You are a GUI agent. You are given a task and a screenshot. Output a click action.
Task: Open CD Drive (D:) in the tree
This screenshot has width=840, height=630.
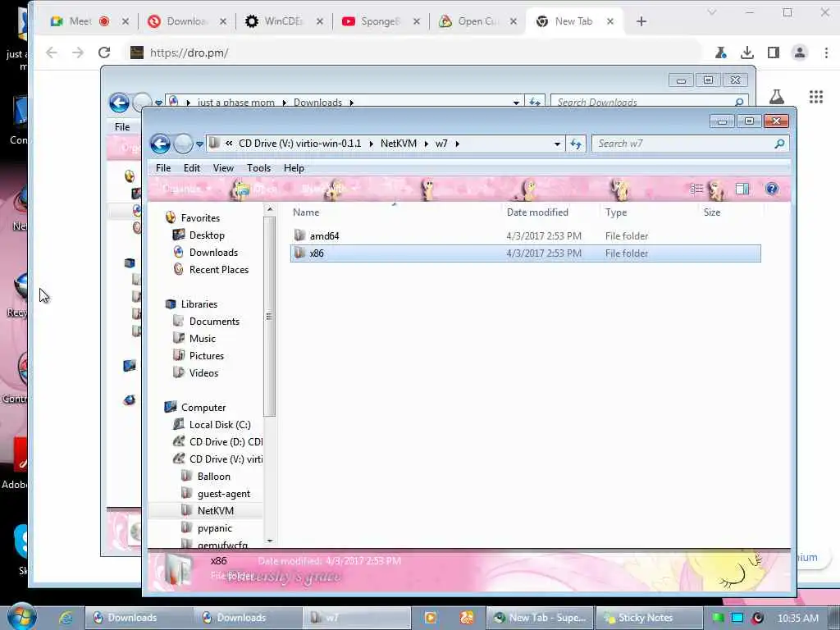(x=226, y=442)
